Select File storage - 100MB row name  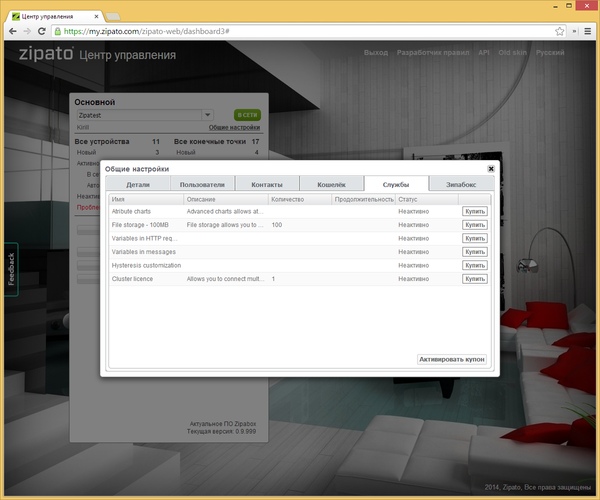[140, 225]
